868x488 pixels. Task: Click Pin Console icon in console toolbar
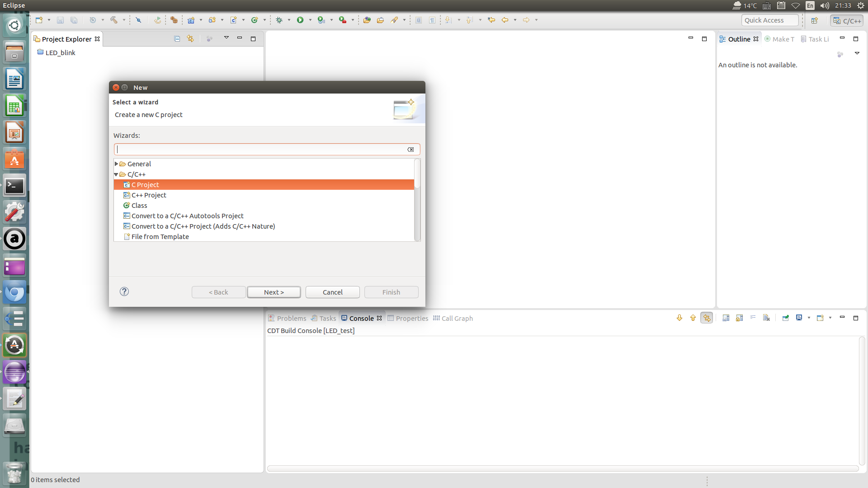(x=785, y=318)
